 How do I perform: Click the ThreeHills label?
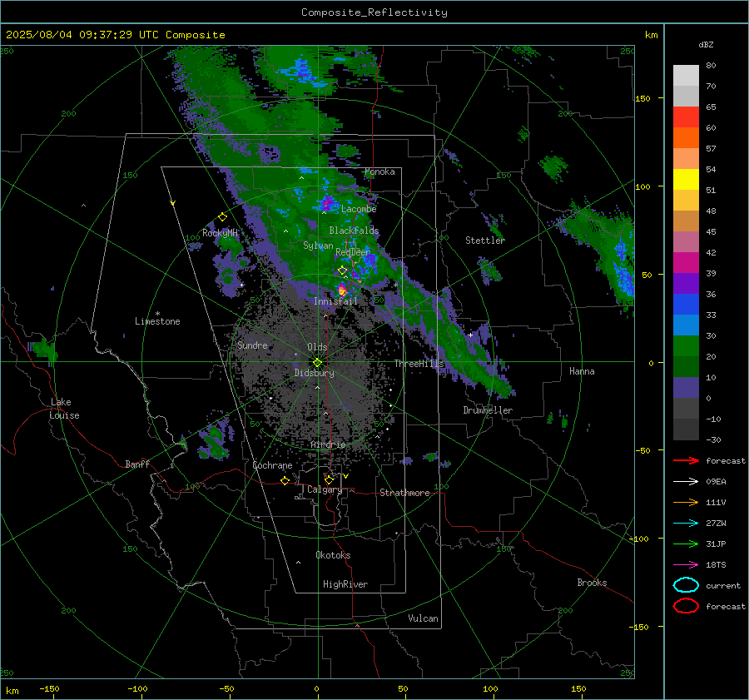419,364
